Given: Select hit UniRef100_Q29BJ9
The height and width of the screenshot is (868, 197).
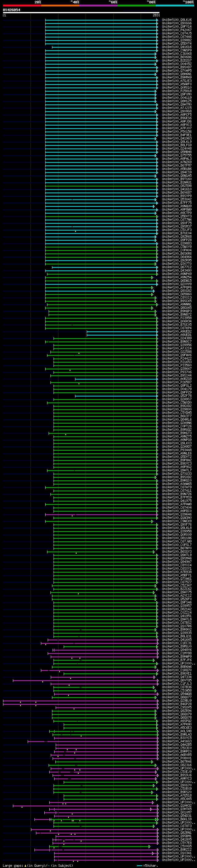Looking at the screenshot, I should pos(177,700).
